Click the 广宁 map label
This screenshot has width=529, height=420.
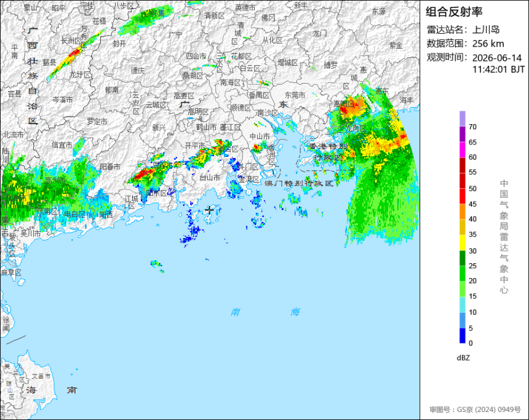coord(175,34)
